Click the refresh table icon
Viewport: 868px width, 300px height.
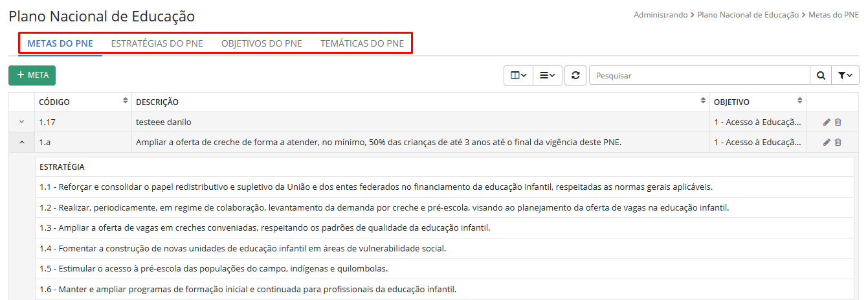pyautogui.click(x=575, y=76)
